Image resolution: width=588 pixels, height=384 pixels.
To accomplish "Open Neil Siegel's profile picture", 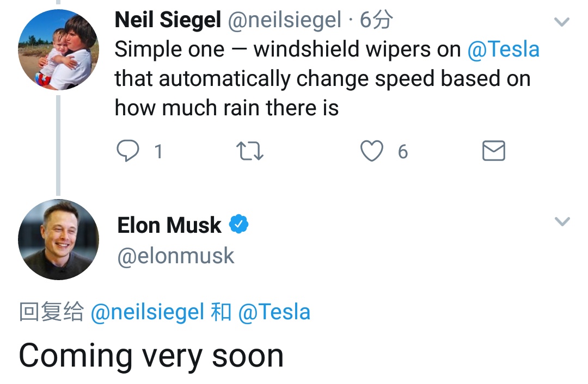I will point(58,50).
